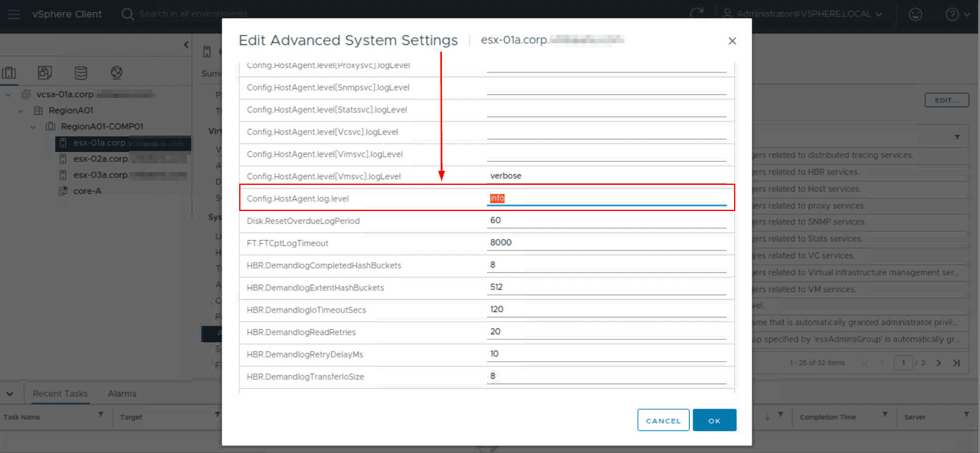Filter the Completion Time column
Viewport: 980px width, 453px height.
click(x=885, y=414)
